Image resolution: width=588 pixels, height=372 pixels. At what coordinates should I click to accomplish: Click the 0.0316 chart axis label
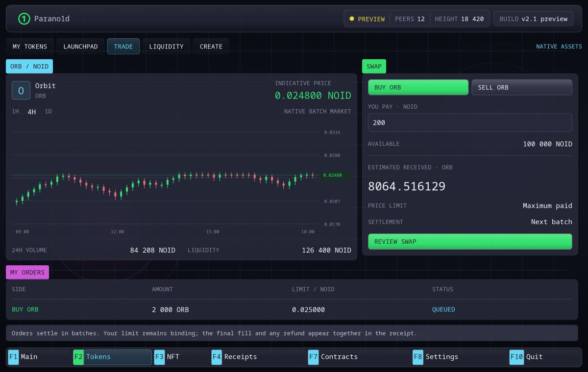coord(332,133)
